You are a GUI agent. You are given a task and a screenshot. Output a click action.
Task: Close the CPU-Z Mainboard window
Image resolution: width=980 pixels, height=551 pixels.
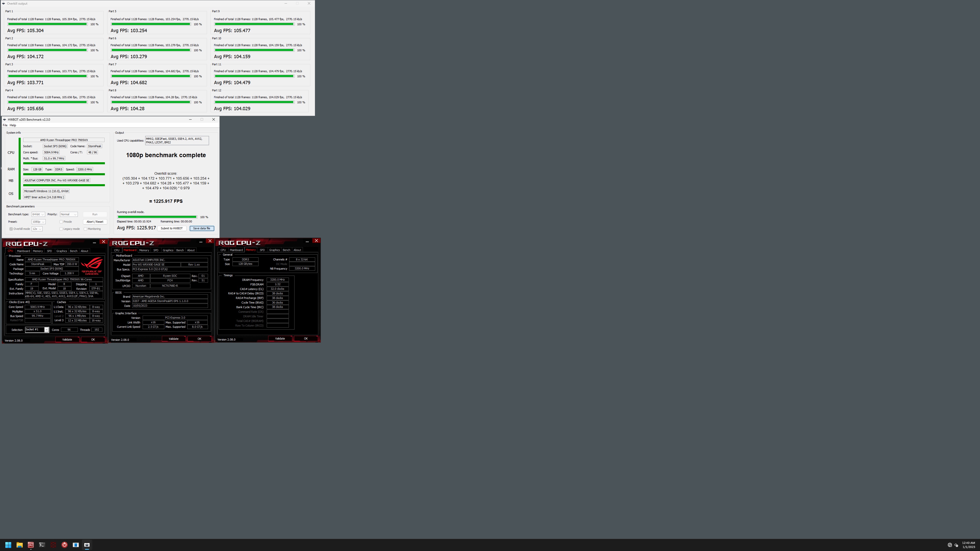210,241
